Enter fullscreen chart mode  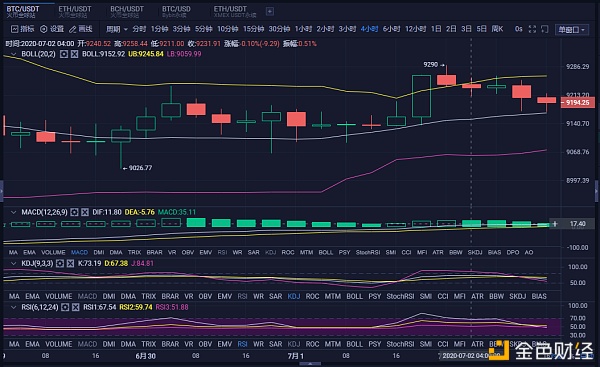[x=532, y=29]
